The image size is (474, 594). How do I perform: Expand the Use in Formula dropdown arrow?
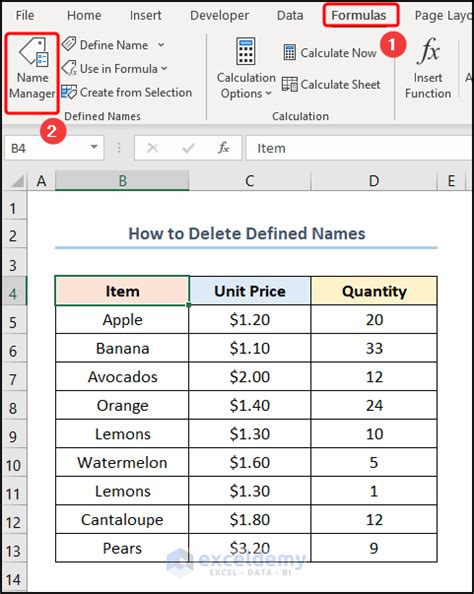[x=164, y=69]
